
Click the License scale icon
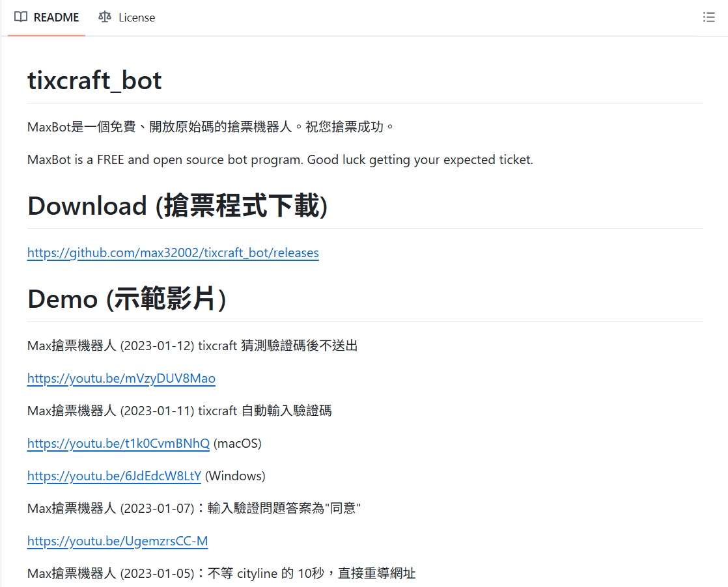pos(105,17)
